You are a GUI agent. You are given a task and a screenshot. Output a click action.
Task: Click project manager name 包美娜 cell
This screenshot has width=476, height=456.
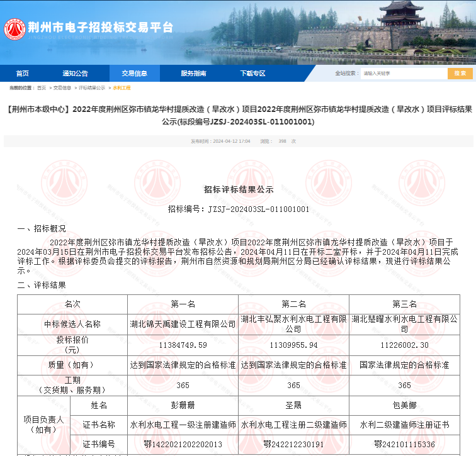(x=404, y=406)
